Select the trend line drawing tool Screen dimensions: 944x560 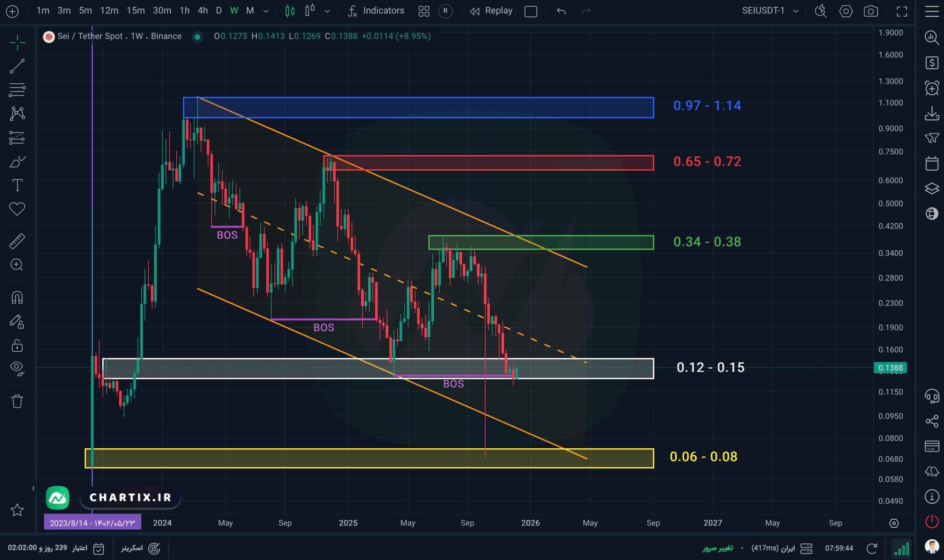(17, 66)
